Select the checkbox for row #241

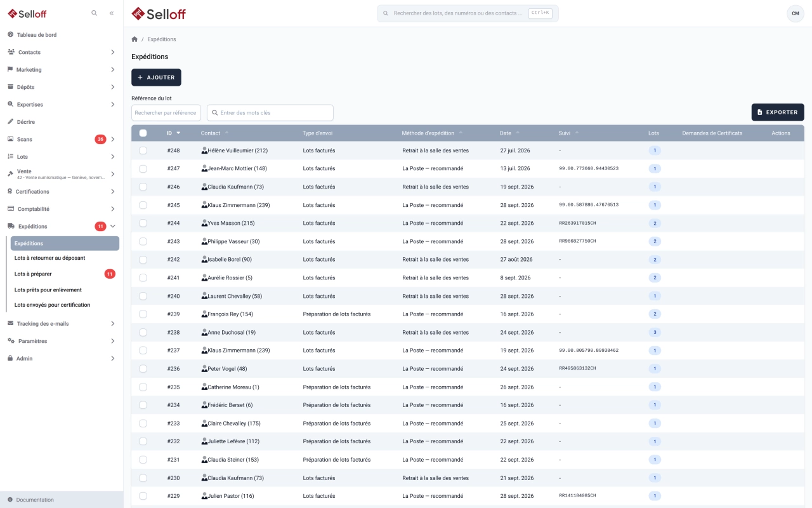tap(143, 277)
